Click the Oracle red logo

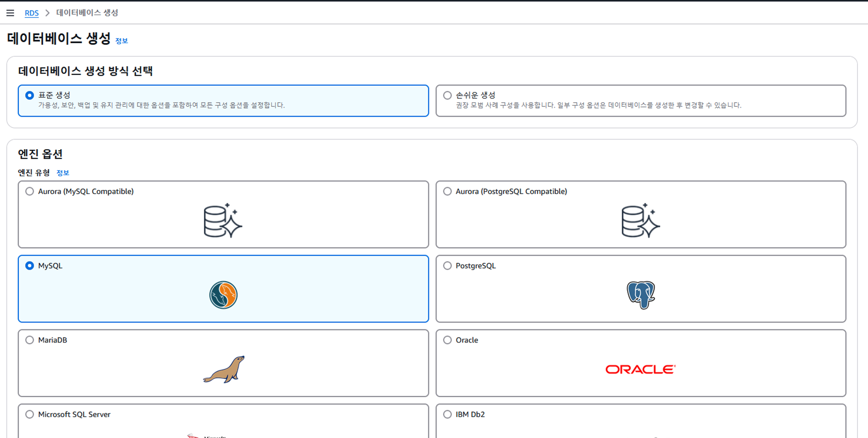tap(640, 369)
